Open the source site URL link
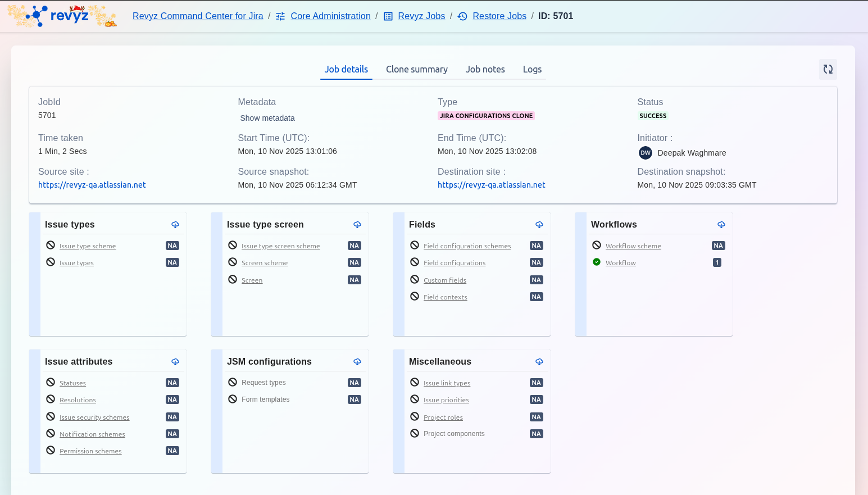The height and width of the screenshot is (495, 868). [92, 185]
